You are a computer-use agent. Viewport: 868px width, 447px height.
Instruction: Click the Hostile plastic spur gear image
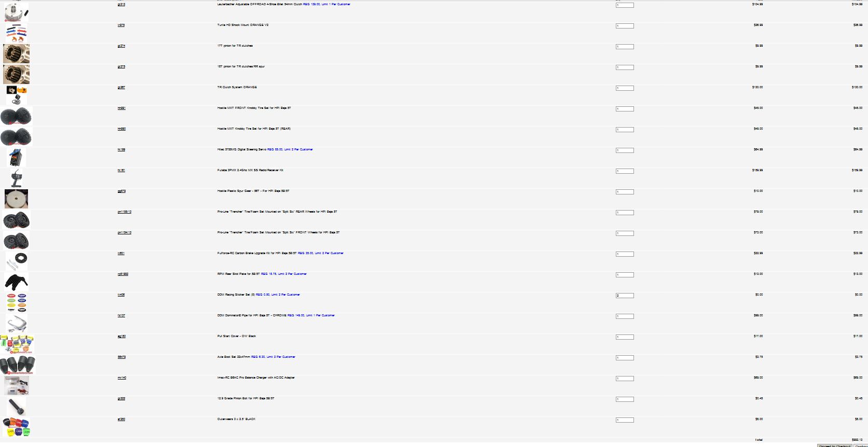click(16, 199)
